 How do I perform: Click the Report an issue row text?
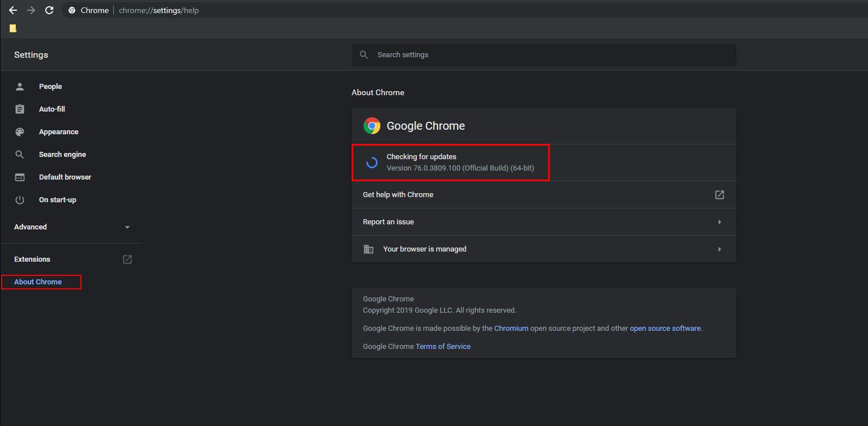point(388,222)
